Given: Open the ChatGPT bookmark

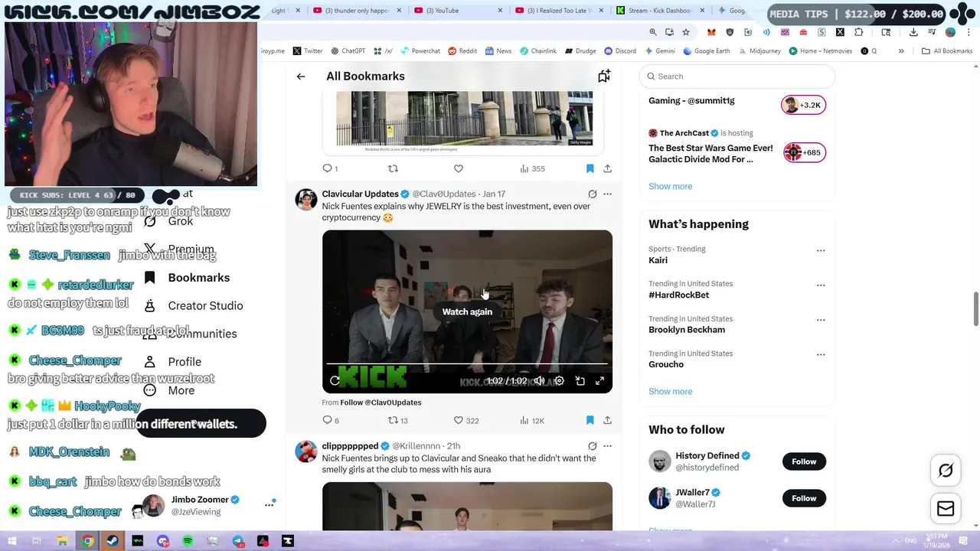Looking at the screenshot, I should pyautogui.click(x=348, y=51).
